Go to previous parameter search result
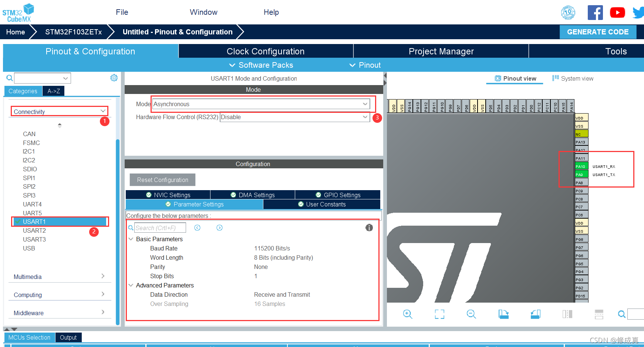Viewport: 644px width, 347px height. tap(198, 228)
